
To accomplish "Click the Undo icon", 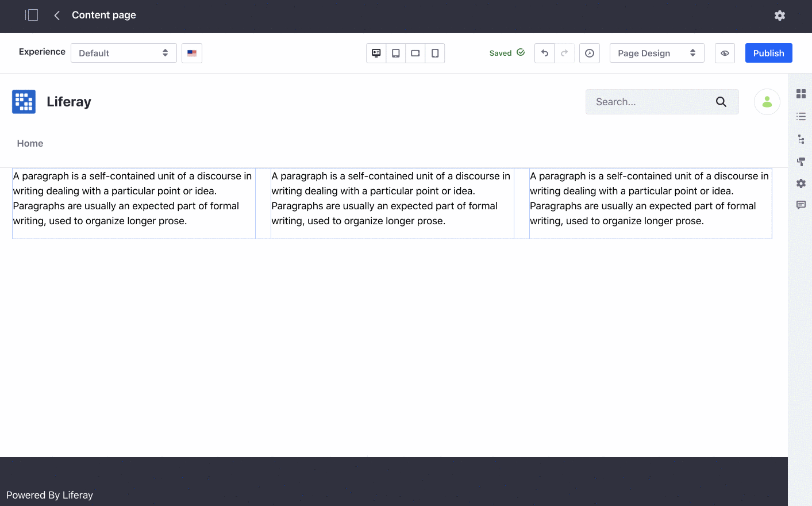I will click(x=544, y=53).
